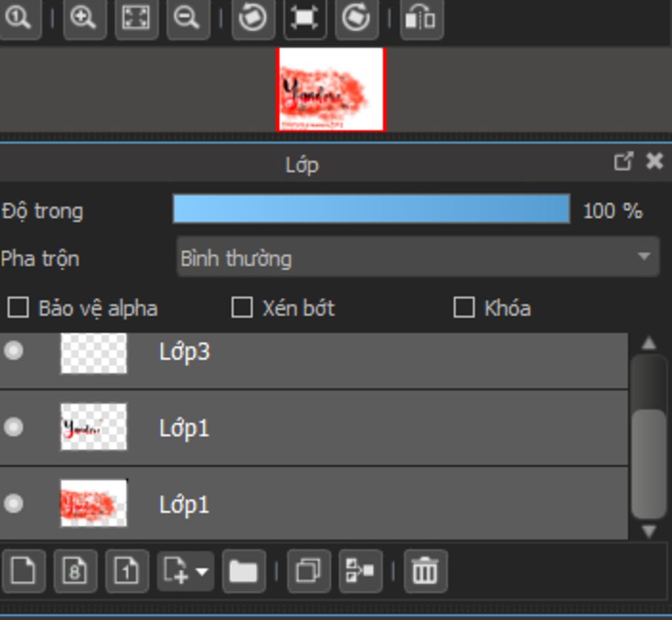The height and width of the screenshot is (620, 672).
Task: Click the 100 % opacity value
Action: coord(613,211)
